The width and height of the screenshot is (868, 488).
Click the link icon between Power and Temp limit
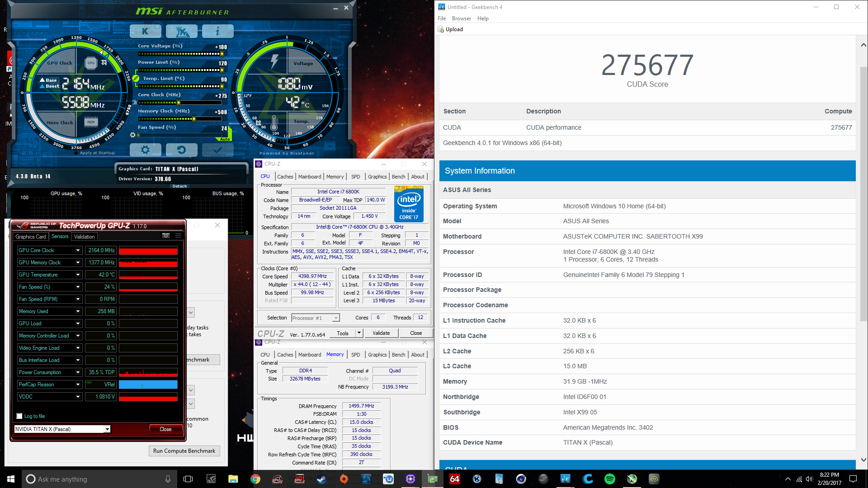coord(135,78)
